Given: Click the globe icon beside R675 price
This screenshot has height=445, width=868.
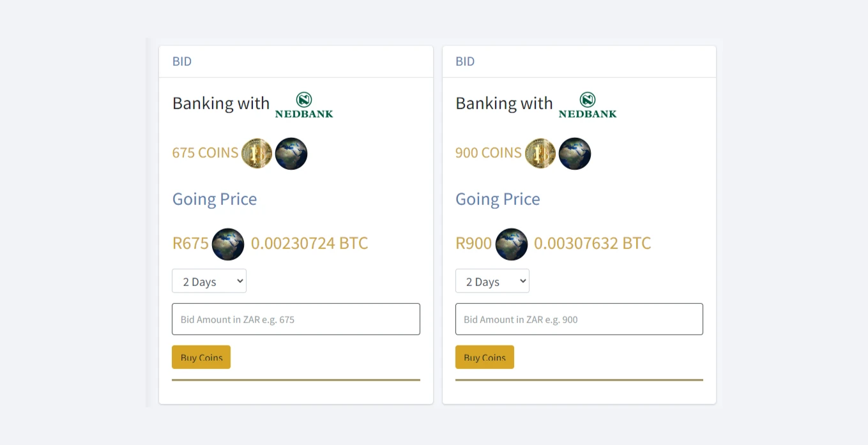Looking at the screenshot, I should (x=228, y=244).
